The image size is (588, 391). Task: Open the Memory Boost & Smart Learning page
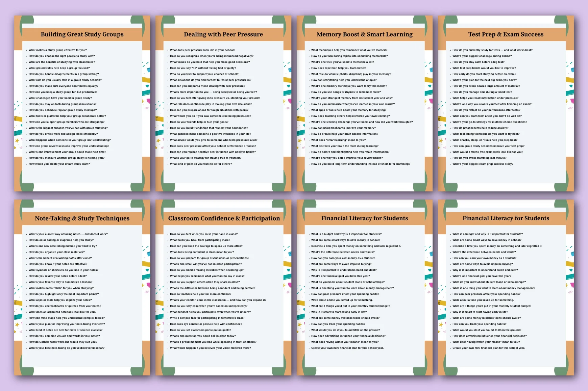365,103
